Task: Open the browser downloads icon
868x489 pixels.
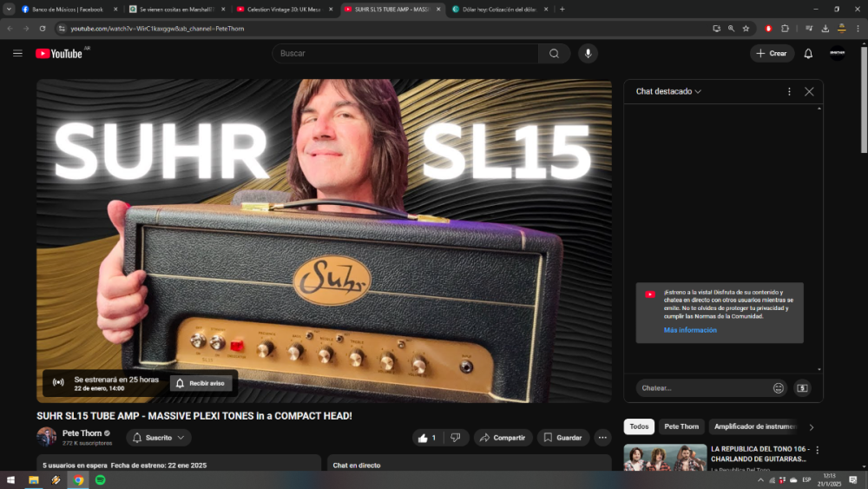Action: pyautogui.click(x=825, y=29)
